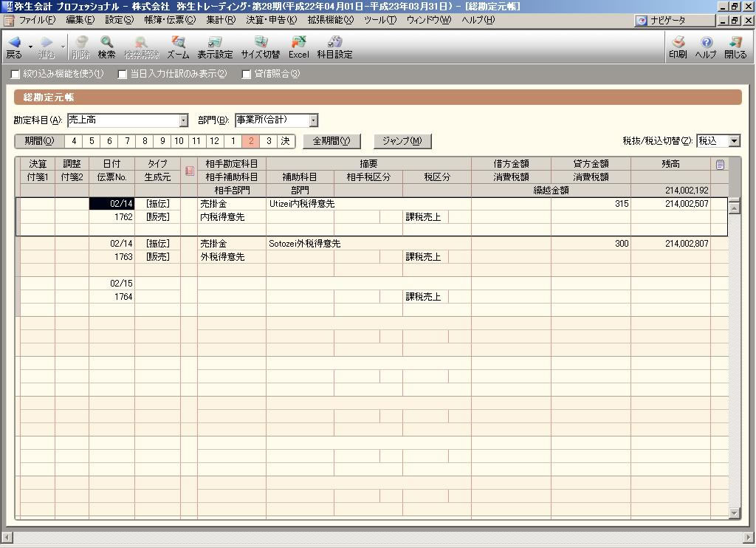
Task: Click the 戻る (Back) toolbar icon
Action: [x=14, y=47]
